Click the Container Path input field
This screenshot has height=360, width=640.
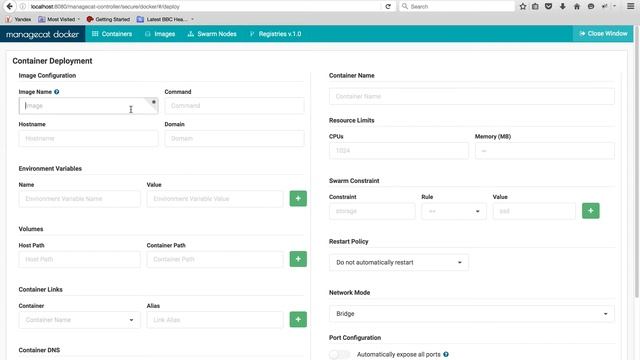(x=215, y=259)
